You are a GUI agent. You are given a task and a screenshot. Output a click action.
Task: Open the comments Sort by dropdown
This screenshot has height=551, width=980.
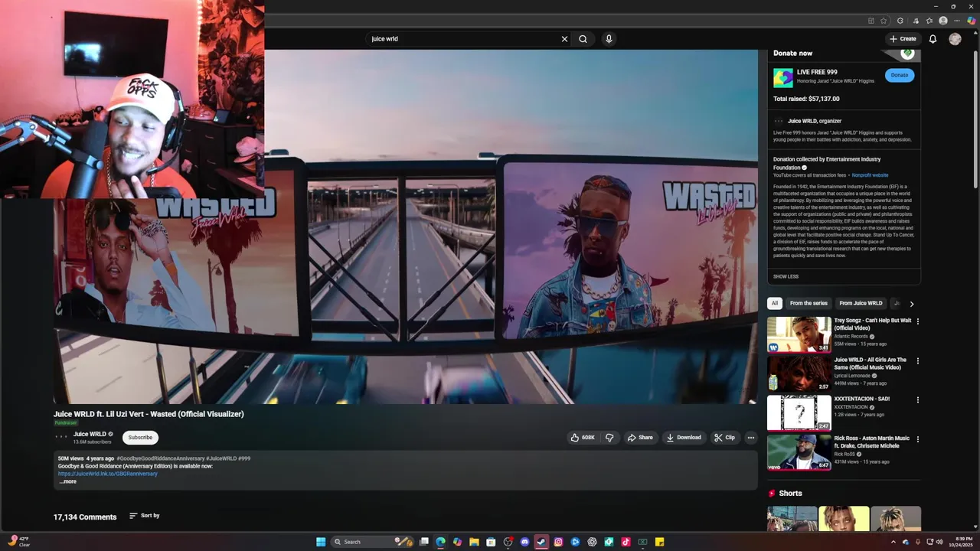[144, 516]
